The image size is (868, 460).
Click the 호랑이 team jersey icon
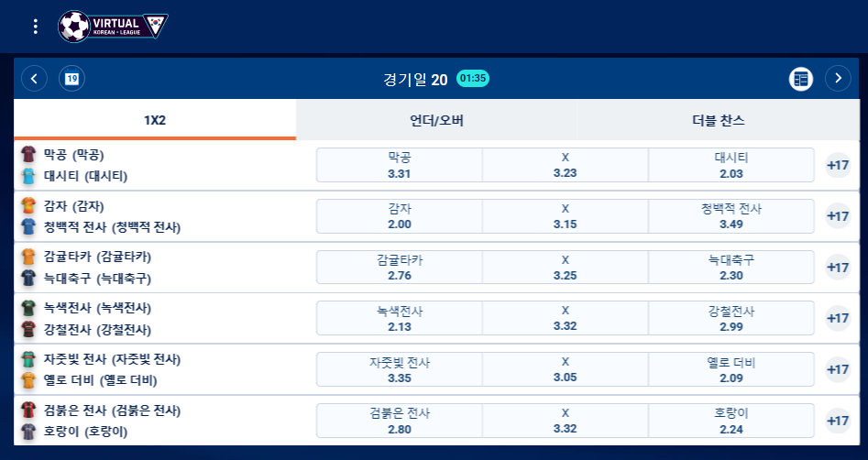point(28,432)
